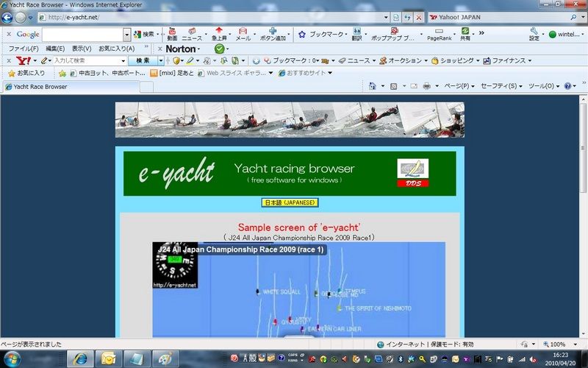
Task: Open the ページ(P) menu
Action: [459, 86]
